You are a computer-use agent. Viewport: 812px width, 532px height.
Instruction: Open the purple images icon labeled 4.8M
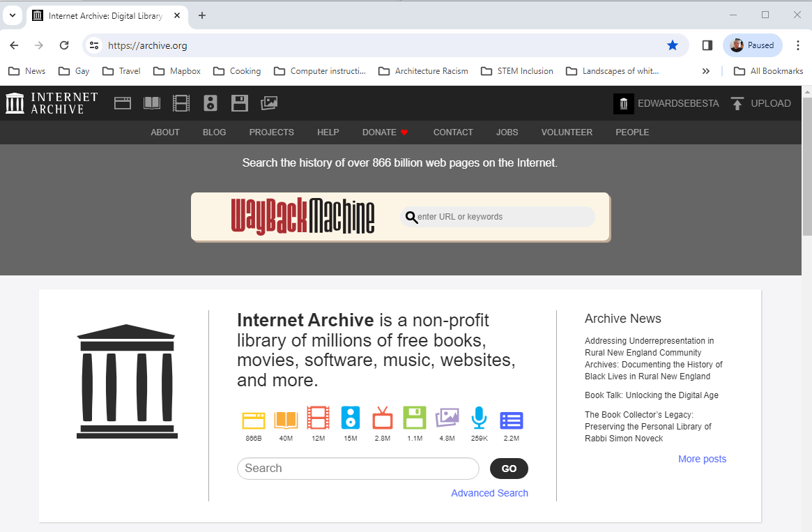447,418
